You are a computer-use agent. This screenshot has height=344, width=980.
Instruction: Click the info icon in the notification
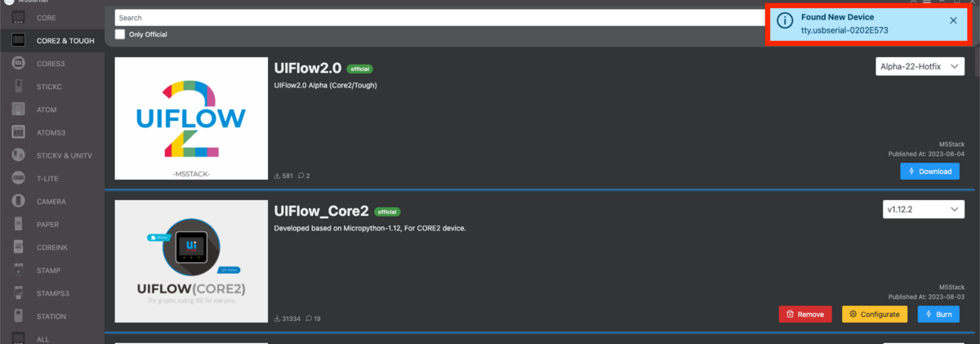(x=784, y=22)
